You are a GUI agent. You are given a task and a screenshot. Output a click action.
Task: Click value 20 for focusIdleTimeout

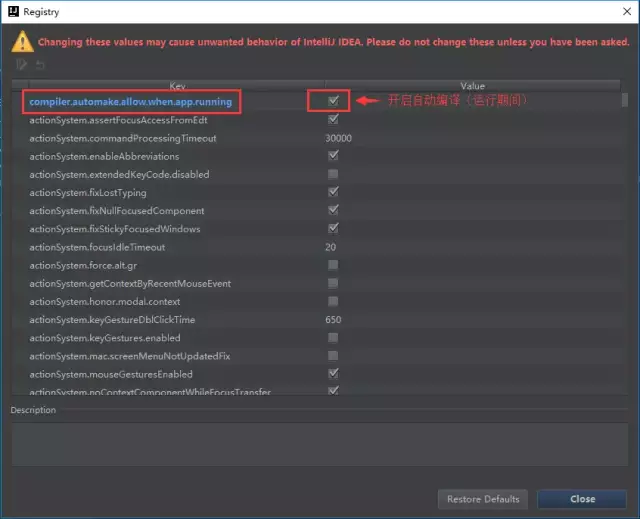point(331,247)
